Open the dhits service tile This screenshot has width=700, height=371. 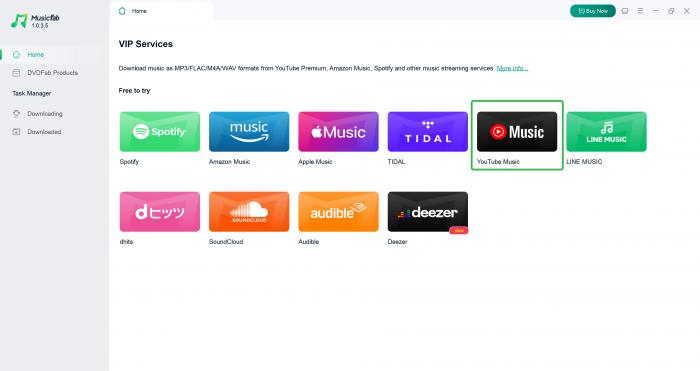pyautogui.click(x=160, y=212)
